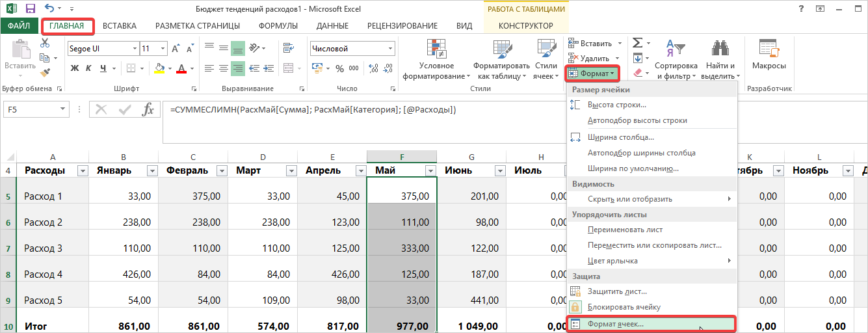Click the AutoSum sigma icon
Screen dimensions: 868x333
637,43
